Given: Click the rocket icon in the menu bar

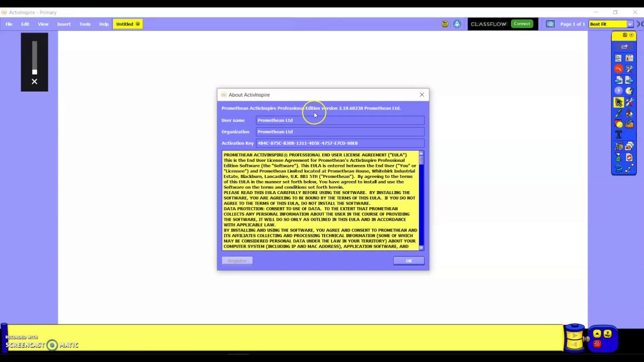Looking at the screenshot, I should tap(457, 24).
